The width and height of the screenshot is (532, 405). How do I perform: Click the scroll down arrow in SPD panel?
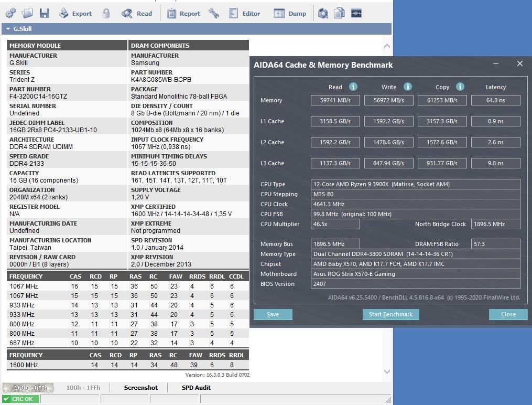click(387, 372)
